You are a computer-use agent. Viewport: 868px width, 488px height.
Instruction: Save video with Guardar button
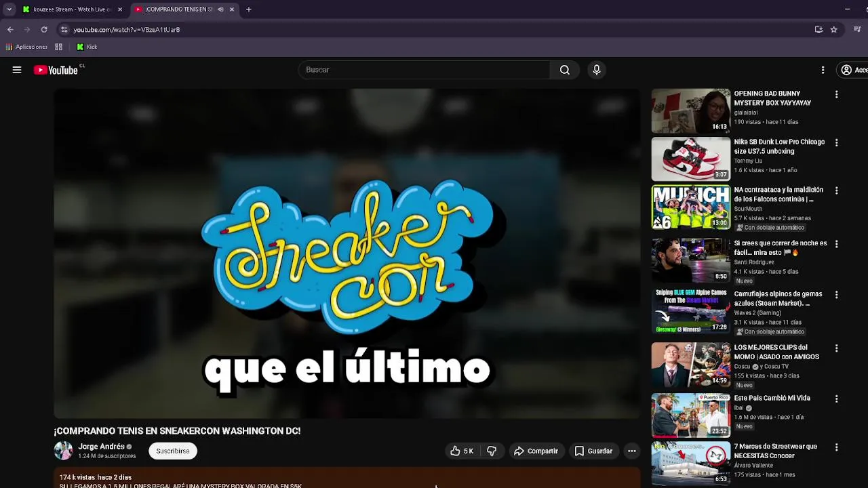593,451
